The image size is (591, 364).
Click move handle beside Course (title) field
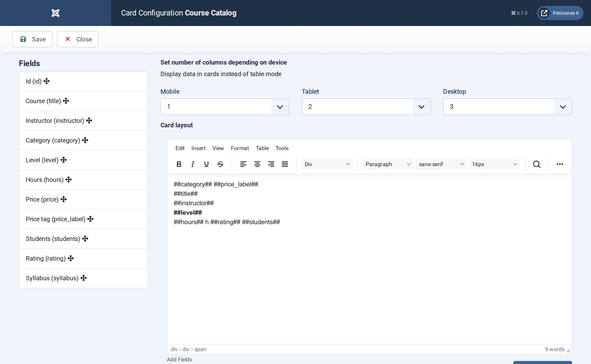[x=66, y=101]
